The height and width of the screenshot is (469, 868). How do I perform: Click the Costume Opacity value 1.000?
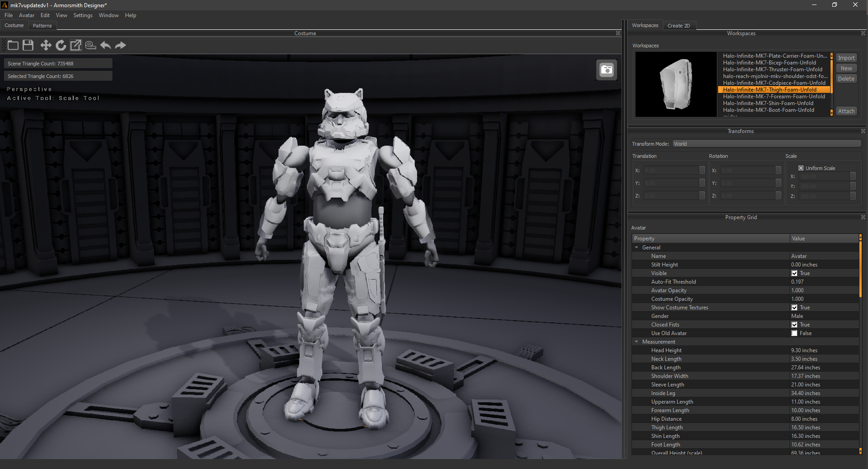pos(797,299)
